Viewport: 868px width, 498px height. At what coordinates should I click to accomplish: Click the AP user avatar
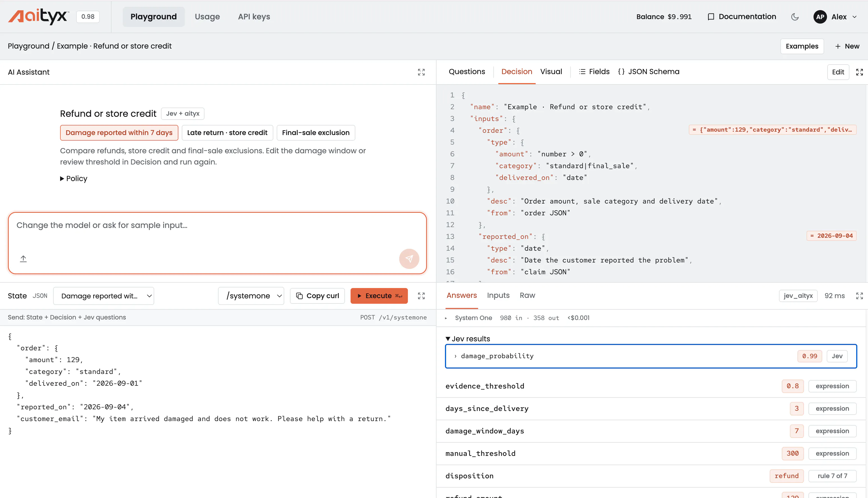[820, 17]
